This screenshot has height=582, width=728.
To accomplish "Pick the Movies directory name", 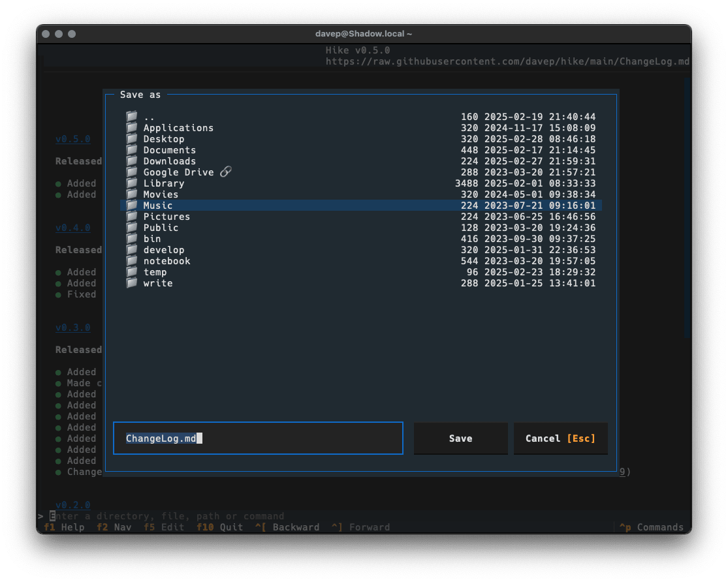I will click(161, 194).
